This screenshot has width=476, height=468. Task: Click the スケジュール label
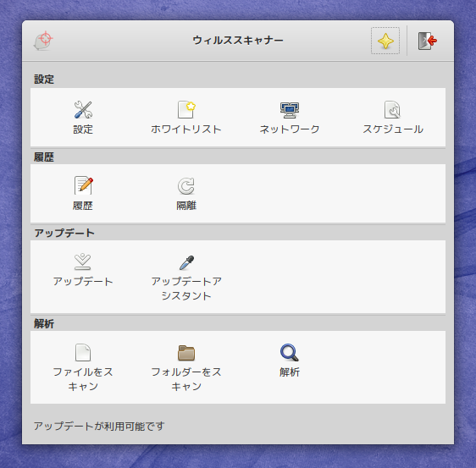tap(392, 129)
